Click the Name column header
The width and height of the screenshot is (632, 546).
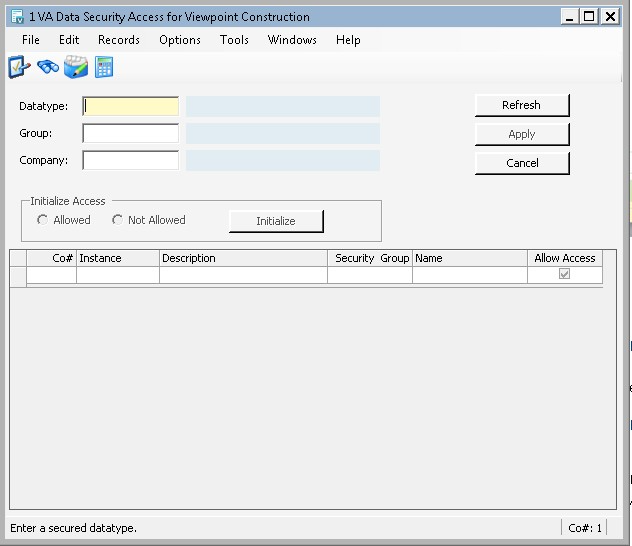(470, 258)
